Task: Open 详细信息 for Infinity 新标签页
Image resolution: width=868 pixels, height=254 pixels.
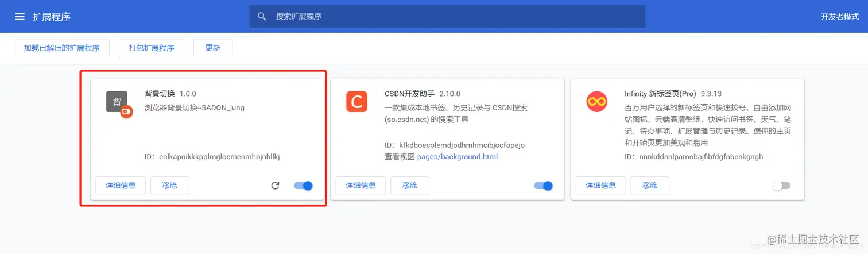Action: tap(600, 186)
